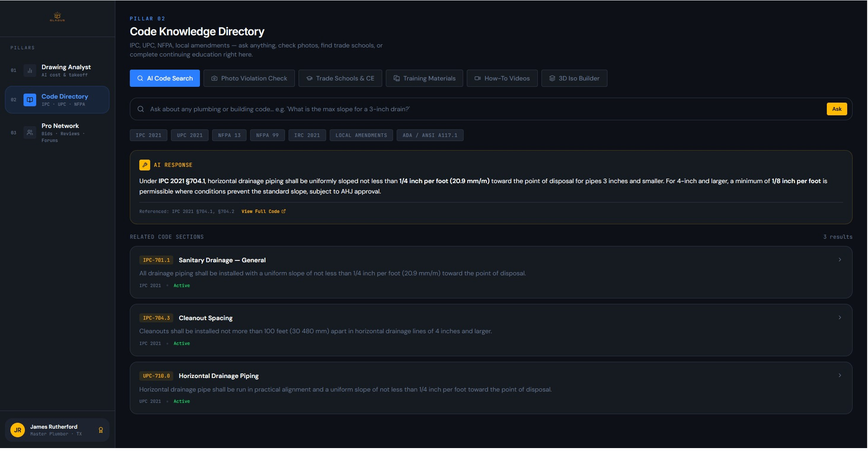Click the yellow Ask button
The width and height of the screenshot is (868, 463).
pyautogui.click(x=837, y=109)
